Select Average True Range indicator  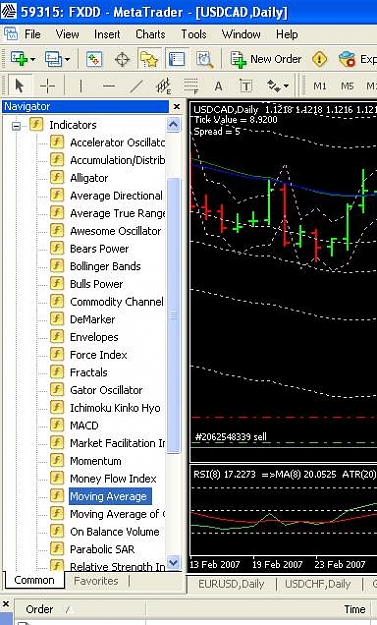118,213
